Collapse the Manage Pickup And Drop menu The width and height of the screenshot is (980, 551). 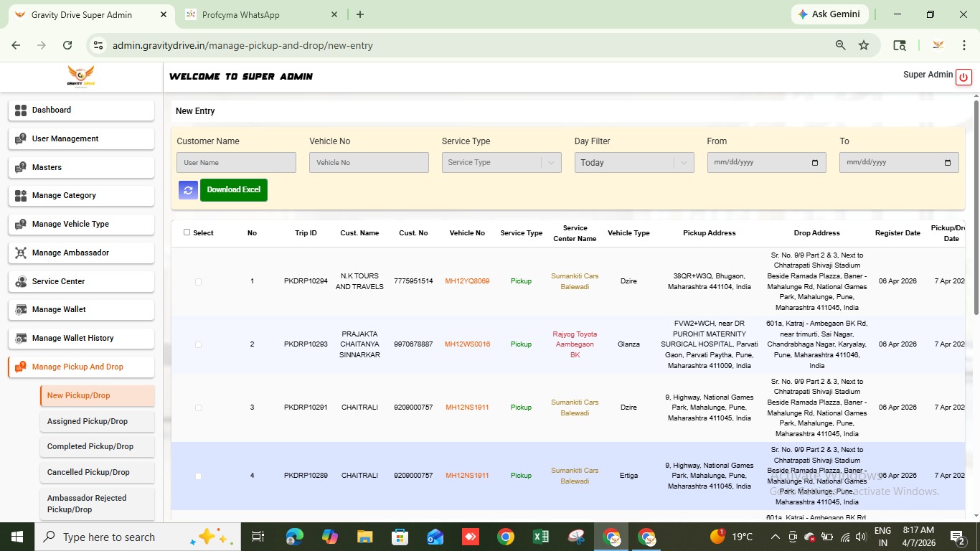[81, 367]
